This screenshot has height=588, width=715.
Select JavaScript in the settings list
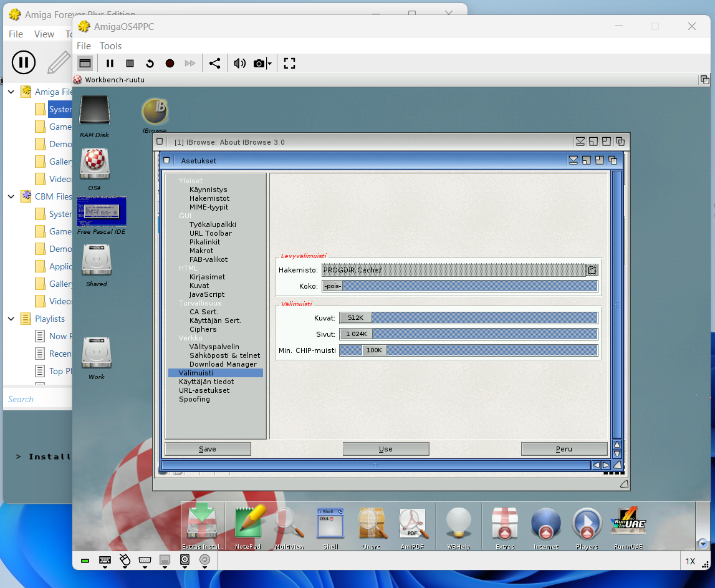[x=207, y=294]
